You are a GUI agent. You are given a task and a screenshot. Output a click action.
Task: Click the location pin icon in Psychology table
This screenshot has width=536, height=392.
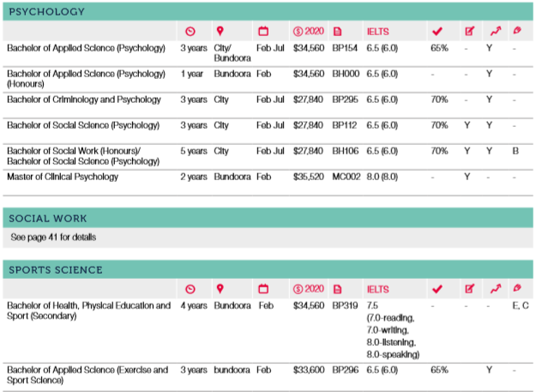220,32
